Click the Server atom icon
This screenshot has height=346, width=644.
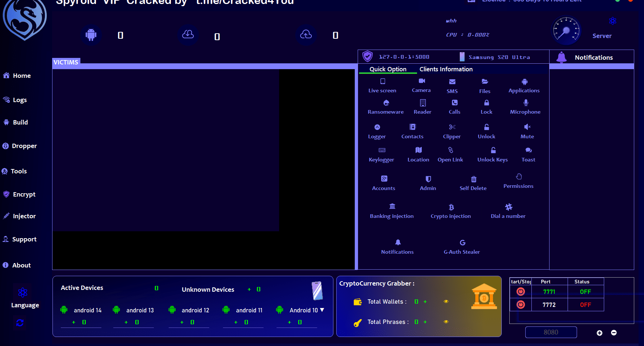pyautogui.click(x=613, y=21)
